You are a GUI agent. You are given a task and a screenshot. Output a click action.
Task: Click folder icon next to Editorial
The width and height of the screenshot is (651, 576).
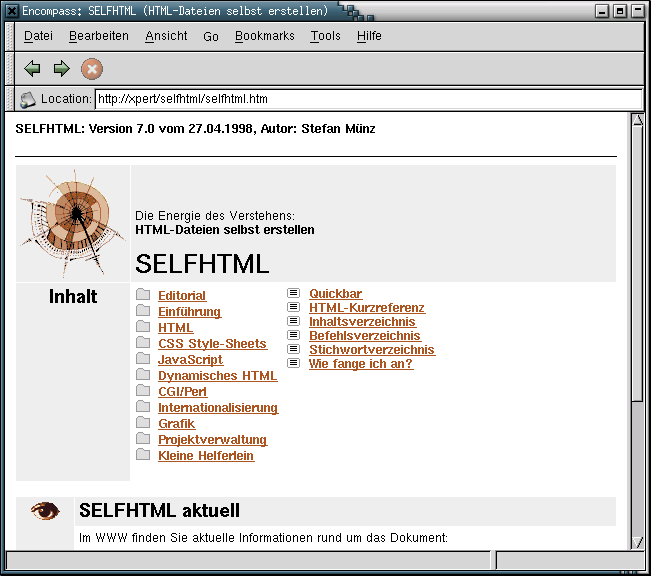click(x=143, y=295)
